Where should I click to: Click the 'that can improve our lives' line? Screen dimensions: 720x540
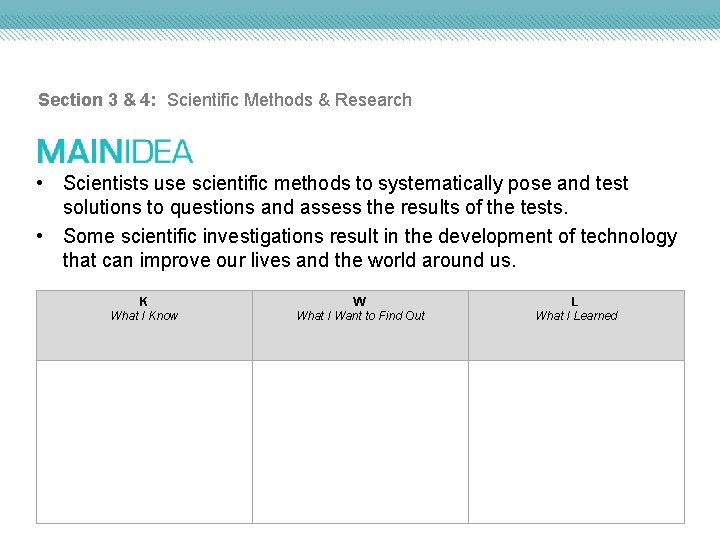coord(290,260)
